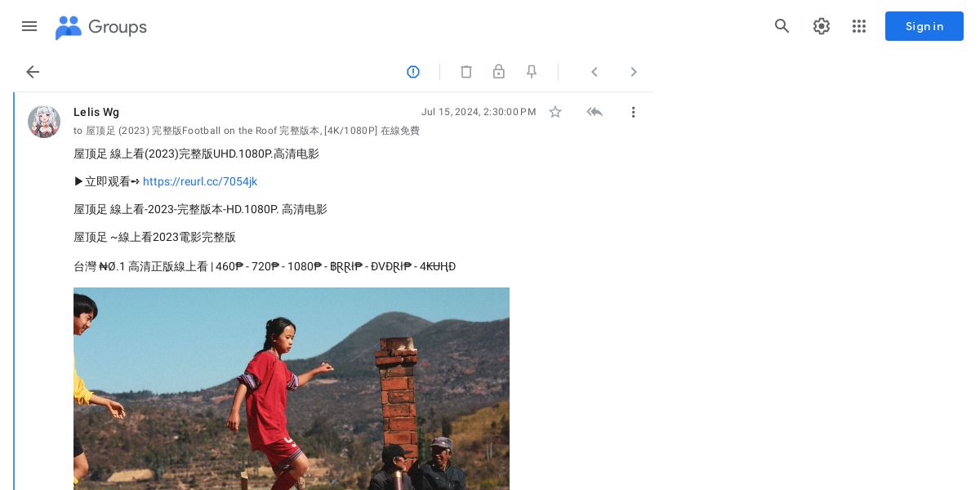Go to next conversation chevron
This screenshot has width=980, height=490.
634,72
